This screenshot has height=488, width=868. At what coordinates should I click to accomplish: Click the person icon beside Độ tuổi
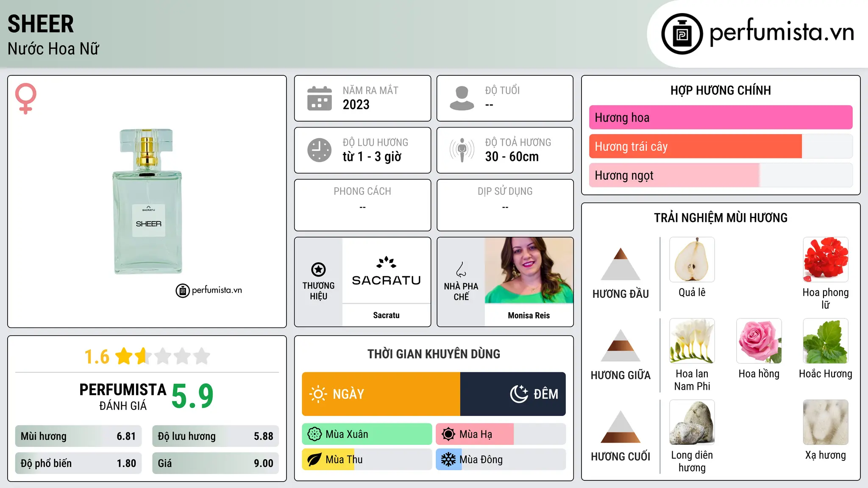pyautogui.click(x=462, y=98)
